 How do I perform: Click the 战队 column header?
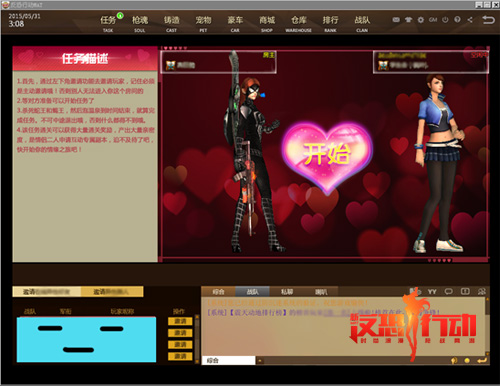pos(30,311)
